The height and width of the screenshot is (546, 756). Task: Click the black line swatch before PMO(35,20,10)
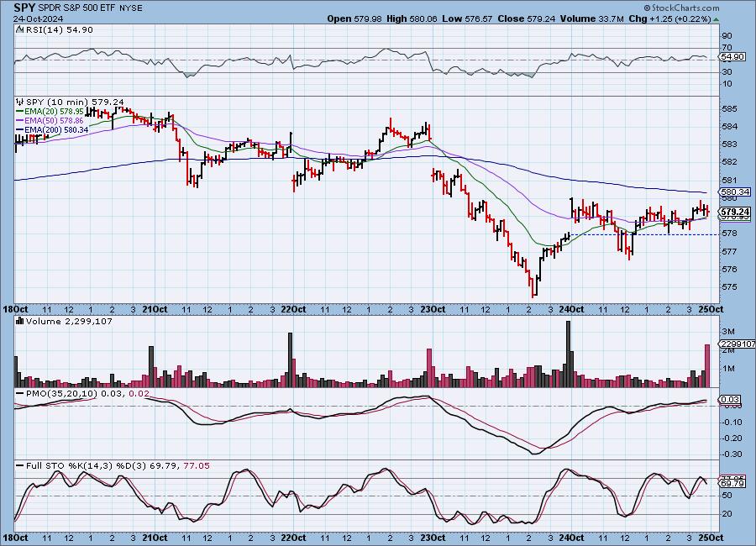20,394
